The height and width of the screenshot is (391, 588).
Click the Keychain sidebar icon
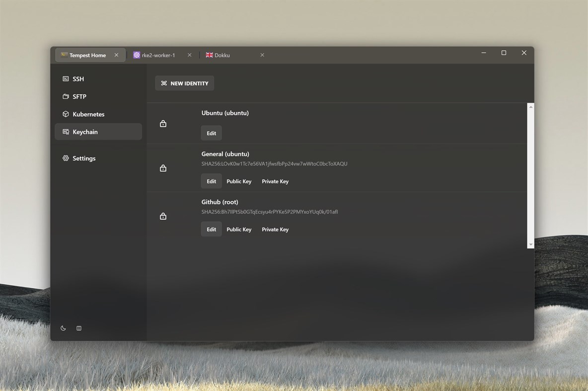[x=65, y=132]
